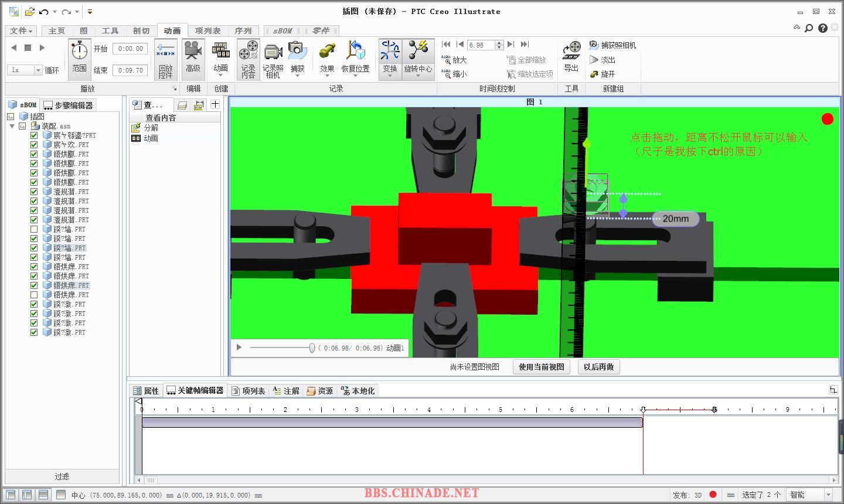Toggle checkbox of the first part under 装配.asm

[x=34, y=135]
